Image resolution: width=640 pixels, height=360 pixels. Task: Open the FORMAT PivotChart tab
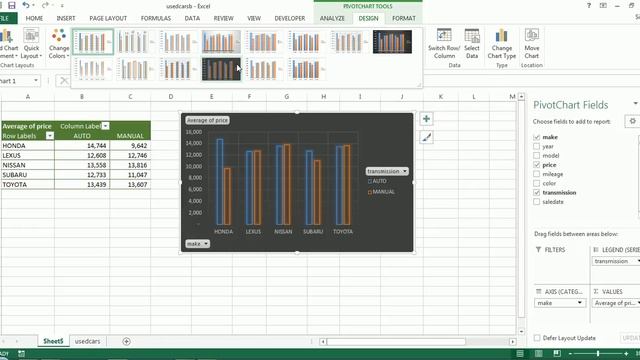click(x=404, y=18)
